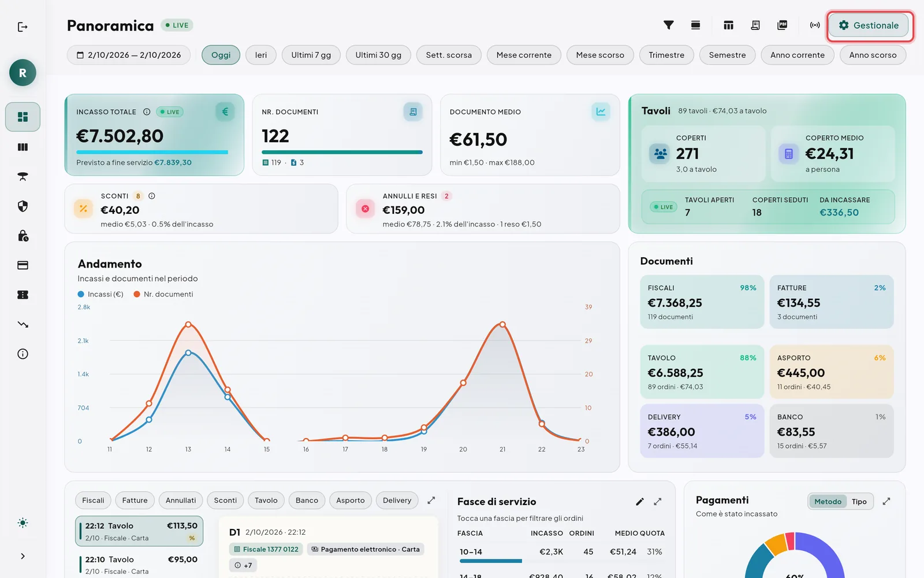Click the Incasso totale progress bar
This screenshot has width=924, height=578.
point(152,152)
